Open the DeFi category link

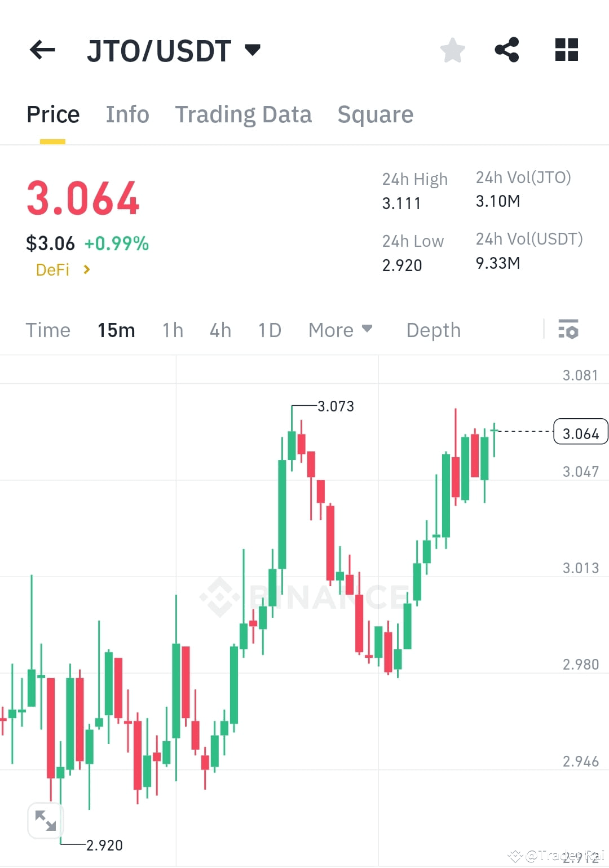53,269
